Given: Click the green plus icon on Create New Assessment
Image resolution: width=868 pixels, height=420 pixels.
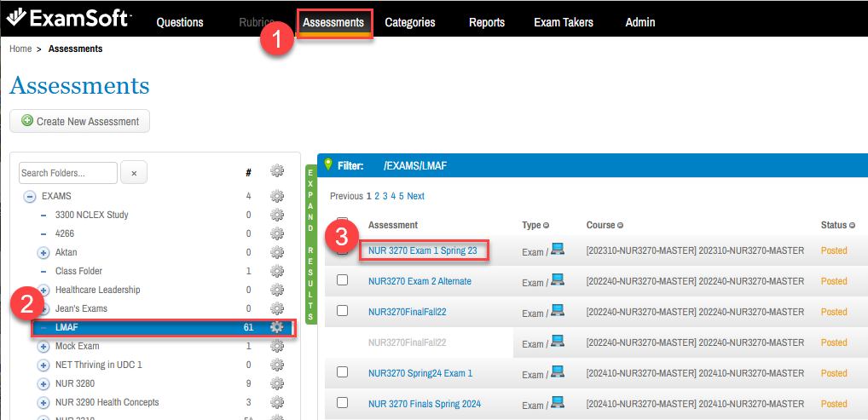Looking at the screenshot, I should 26,121.
